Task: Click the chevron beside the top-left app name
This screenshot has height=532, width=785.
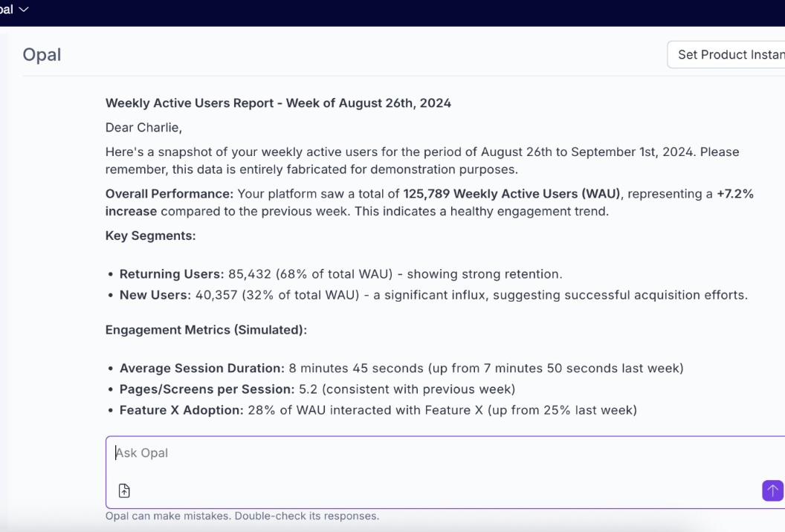Action: (x=24, y=9)
